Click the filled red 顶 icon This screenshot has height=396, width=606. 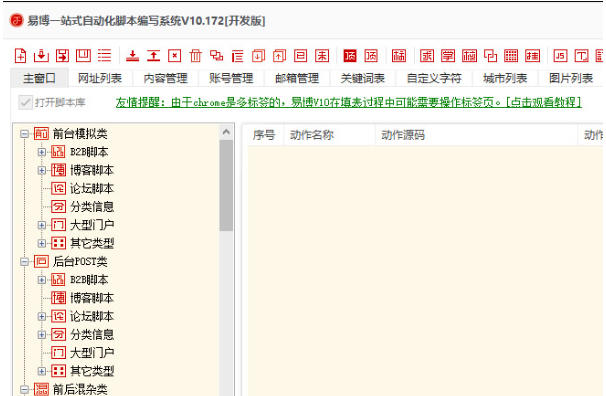(350, 56)
